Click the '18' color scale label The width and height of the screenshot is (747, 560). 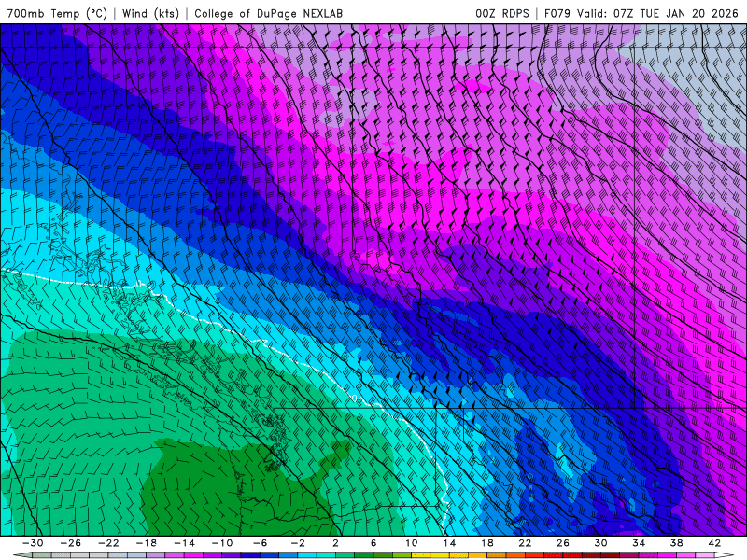(486, 543)
